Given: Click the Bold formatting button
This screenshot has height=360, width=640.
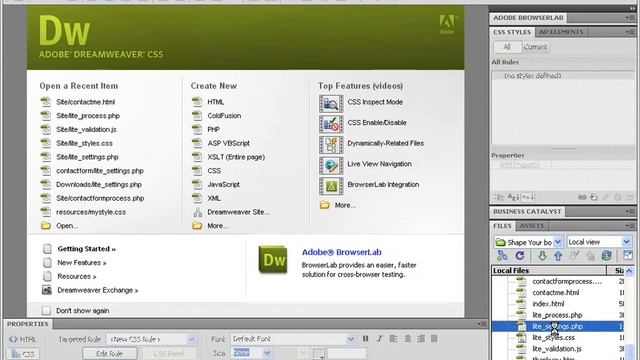Looking at the screenshot, I should pos(365,338).
